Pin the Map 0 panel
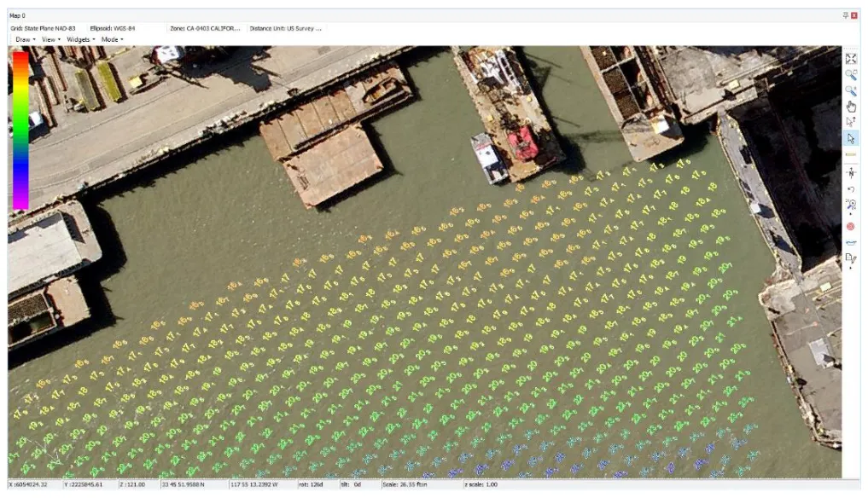This screenshot has height=498, width=868. (845, 15)
